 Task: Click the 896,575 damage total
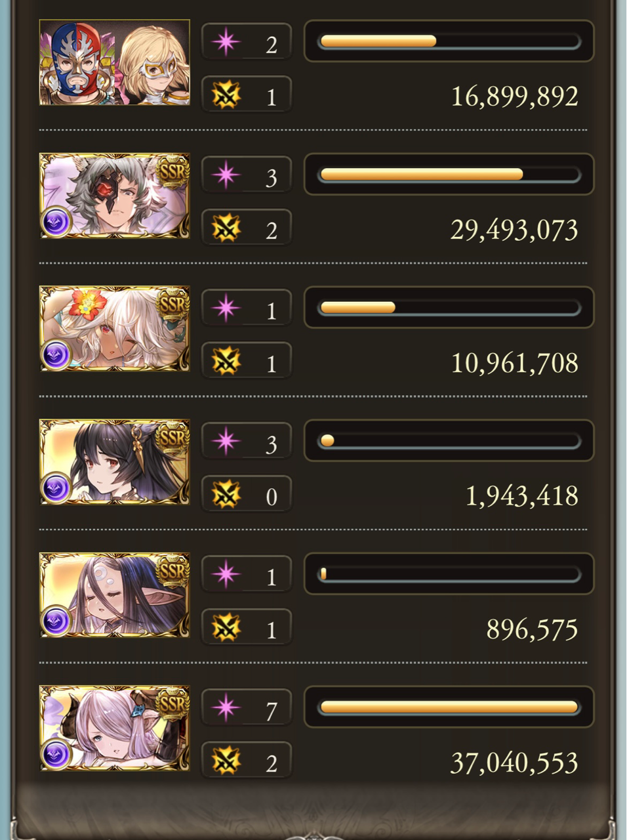(533, 629)
